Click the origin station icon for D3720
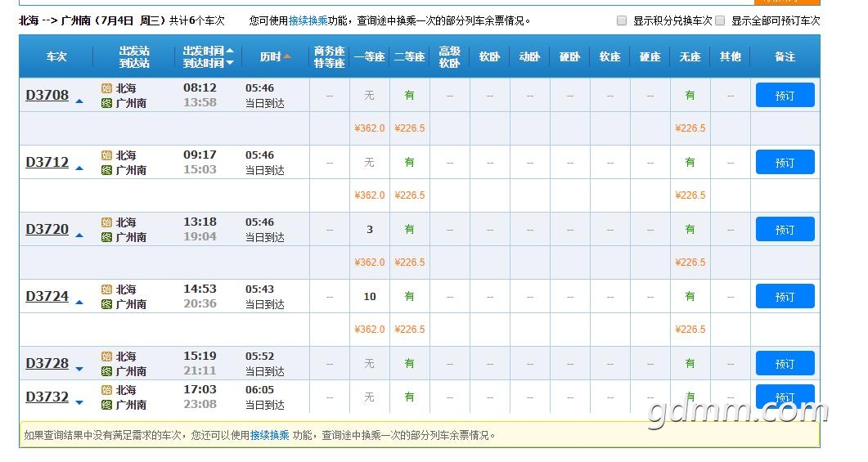This screenshot has height=462, width=868. (x=106, y=222)
